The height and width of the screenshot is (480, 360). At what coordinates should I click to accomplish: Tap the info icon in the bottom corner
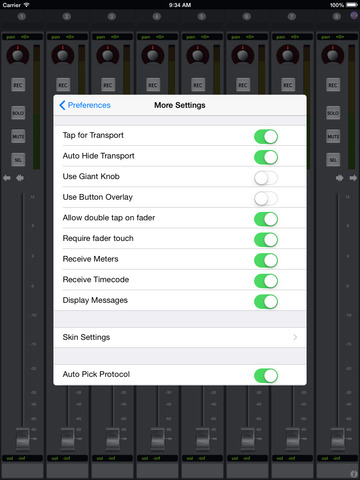354,473
